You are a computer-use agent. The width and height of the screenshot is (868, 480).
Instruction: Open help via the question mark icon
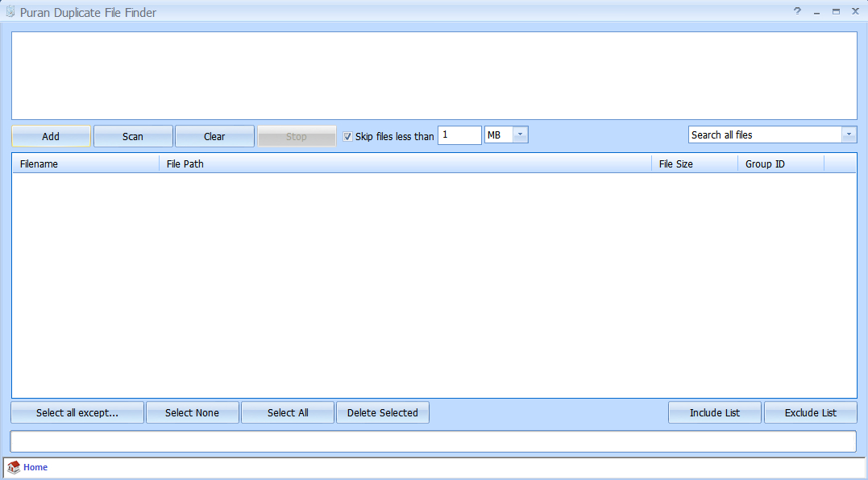click(797, 11)
